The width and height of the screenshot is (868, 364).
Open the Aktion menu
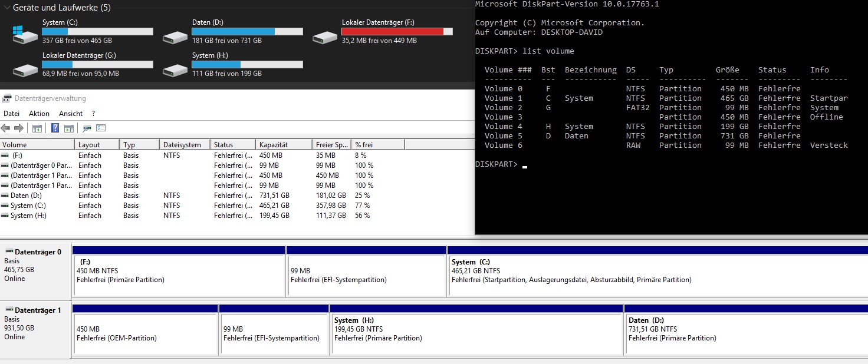[x=39, y=114]
